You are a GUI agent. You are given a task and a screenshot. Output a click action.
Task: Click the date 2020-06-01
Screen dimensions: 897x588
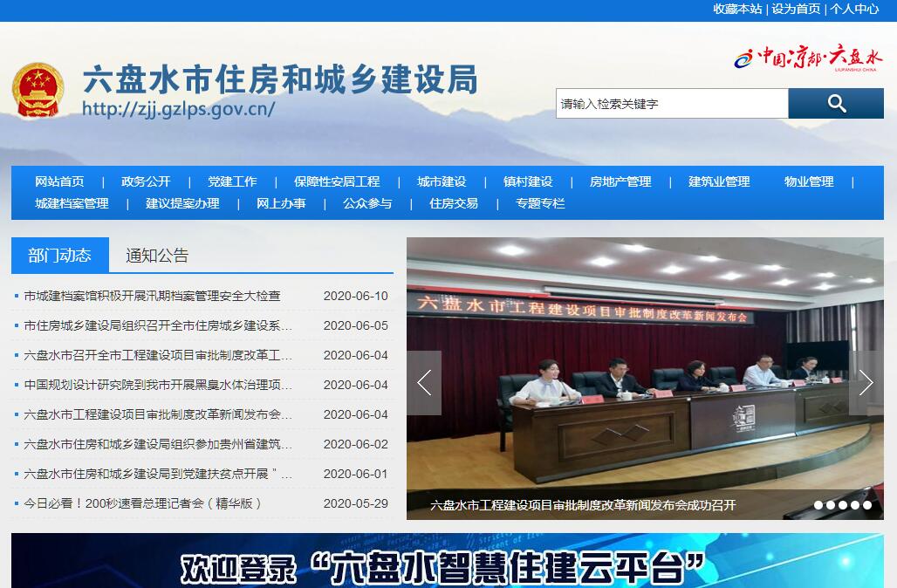coord(356,475)
